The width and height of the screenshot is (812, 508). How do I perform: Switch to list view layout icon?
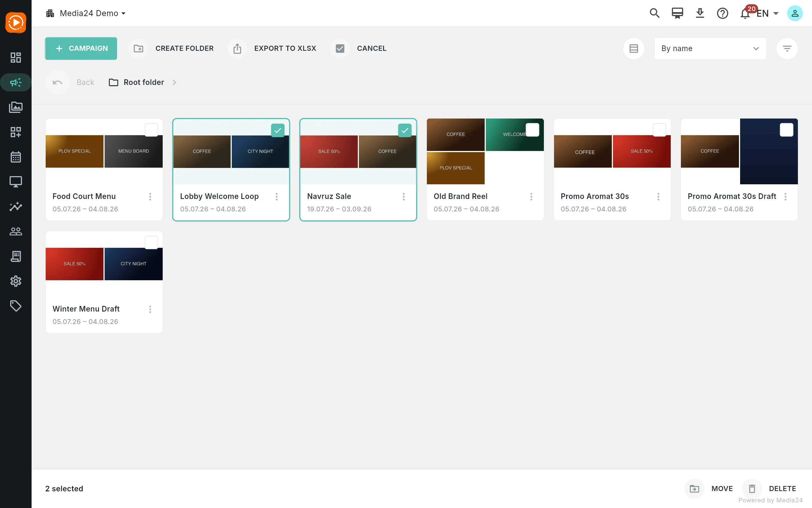[x=634, y=48]
